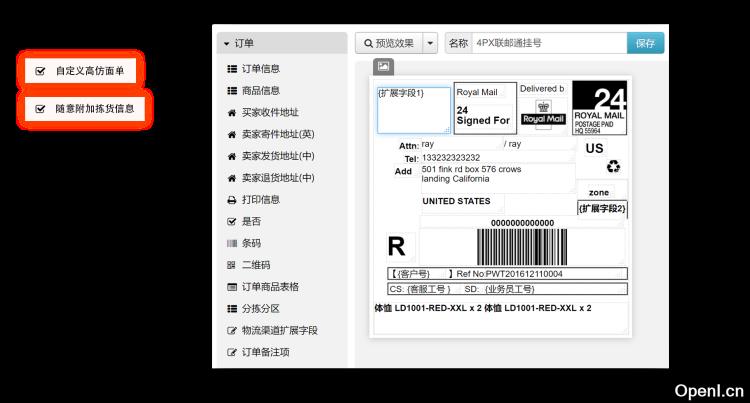The image size is (750, 403).
Task: Select the {扩展字段1} box on the label
Action: [x=414, y=110]
